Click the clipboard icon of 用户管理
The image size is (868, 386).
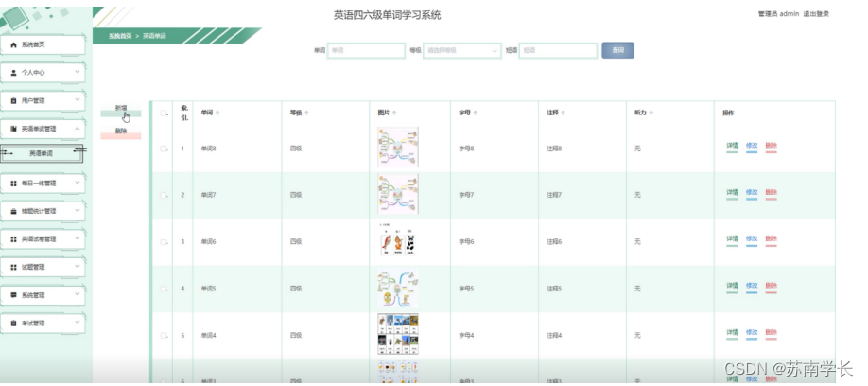click(14, 101)
